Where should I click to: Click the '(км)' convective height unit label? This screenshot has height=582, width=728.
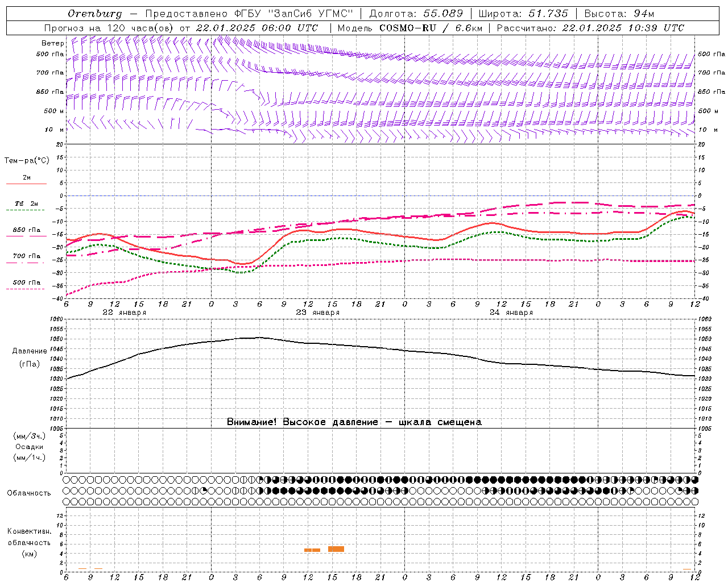30,554
